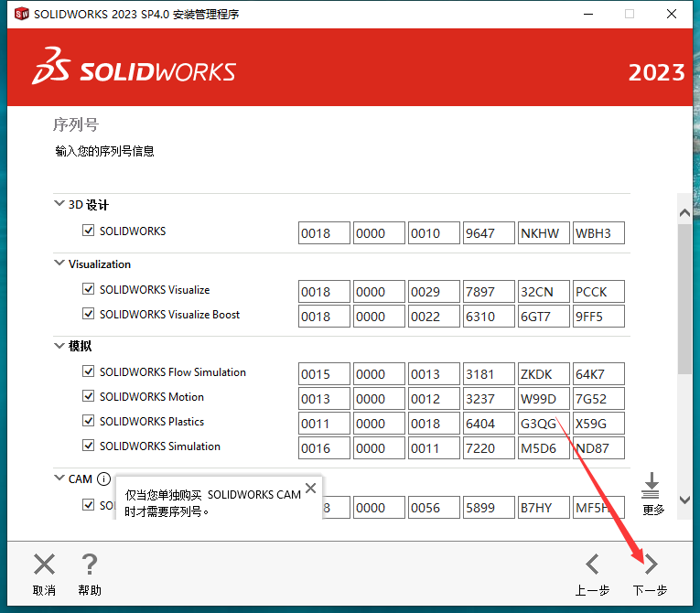Viewport: 700px width, 613px height.
Task: Toggle SOLIDWORKS Simulation checkbox
Action: 89,446
